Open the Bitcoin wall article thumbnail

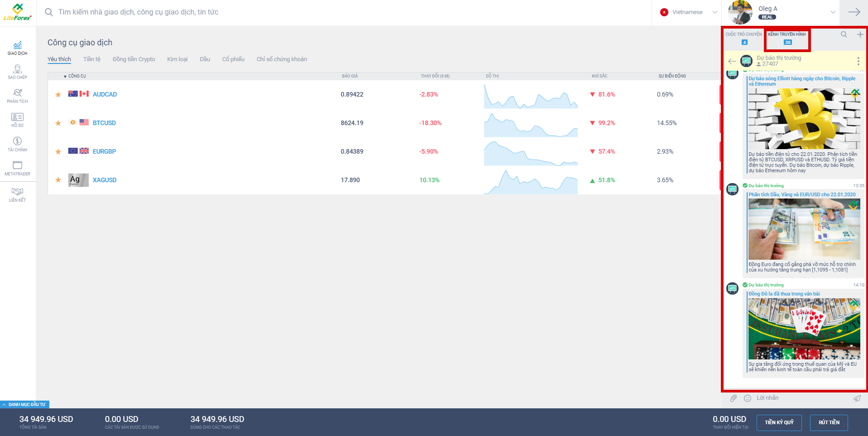(x=804, y=119)
